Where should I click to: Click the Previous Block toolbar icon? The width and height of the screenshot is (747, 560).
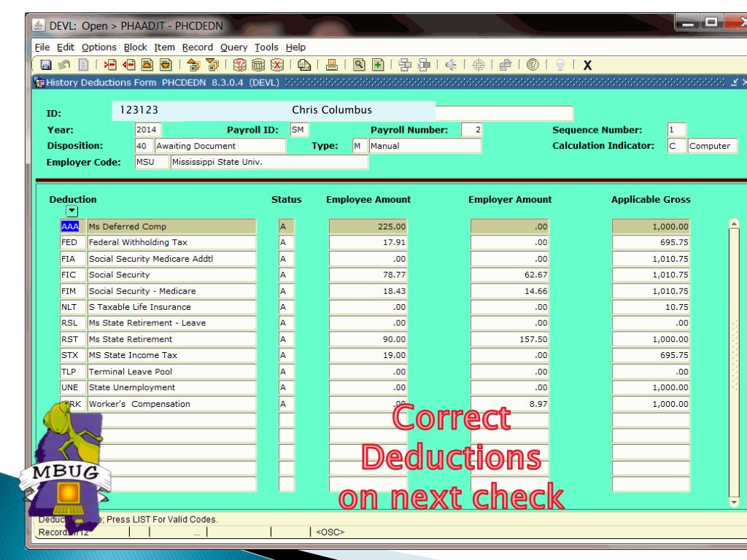tap(193, 65)
